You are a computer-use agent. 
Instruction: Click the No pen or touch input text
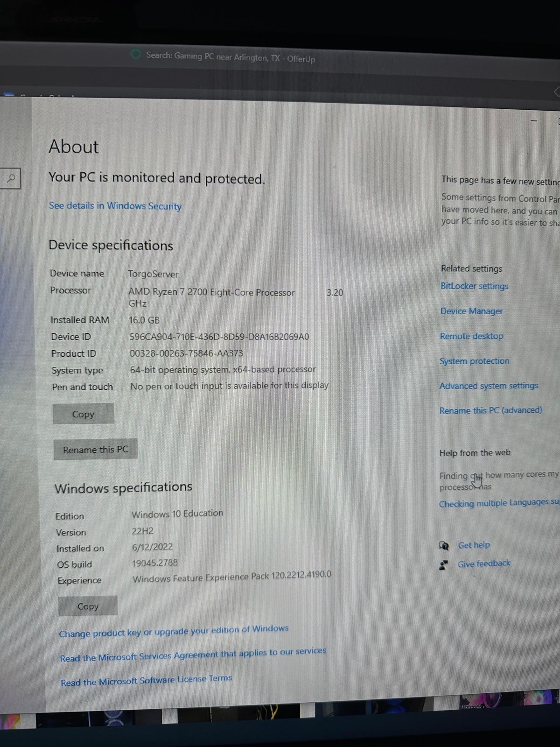(x=229, y=386)
